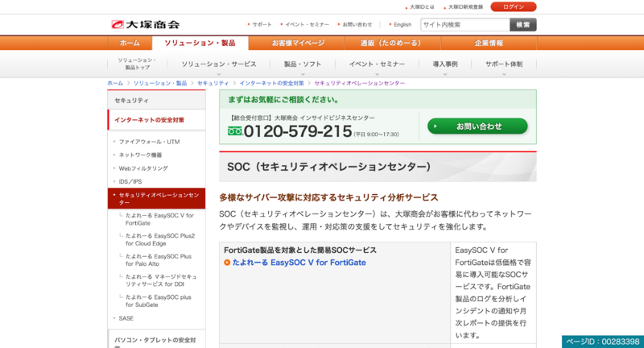The height and width of the screenshot is (348, 644).
Task: Focus the サイト内検索 search field
Action: click(465, 25)
